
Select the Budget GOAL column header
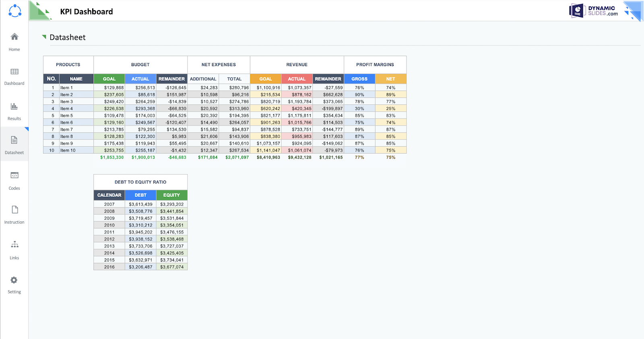[x=109, y=79]
